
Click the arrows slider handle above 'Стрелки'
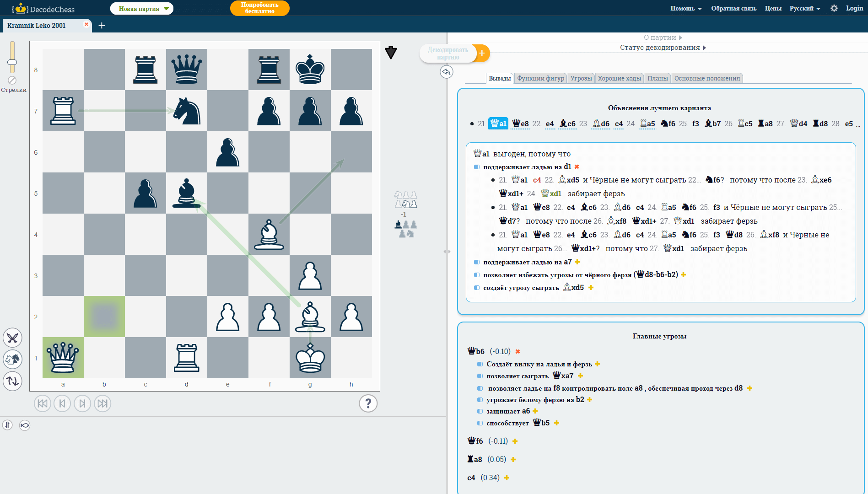tap(12, 62)
